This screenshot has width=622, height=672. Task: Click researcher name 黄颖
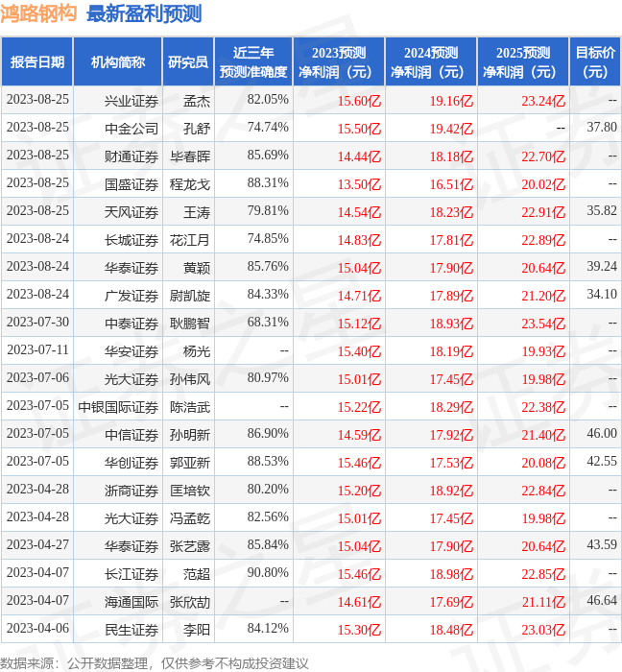tap(197, 268)
